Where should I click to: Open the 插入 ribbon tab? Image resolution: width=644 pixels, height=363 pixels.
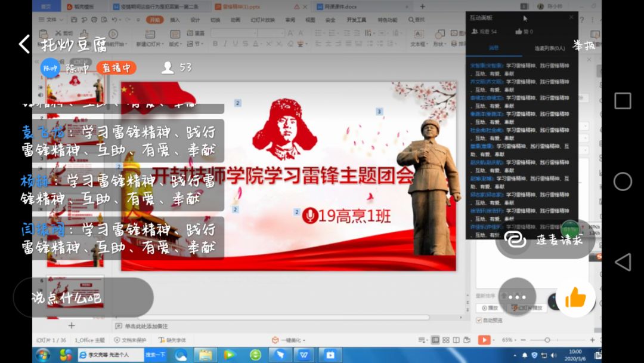175,19
